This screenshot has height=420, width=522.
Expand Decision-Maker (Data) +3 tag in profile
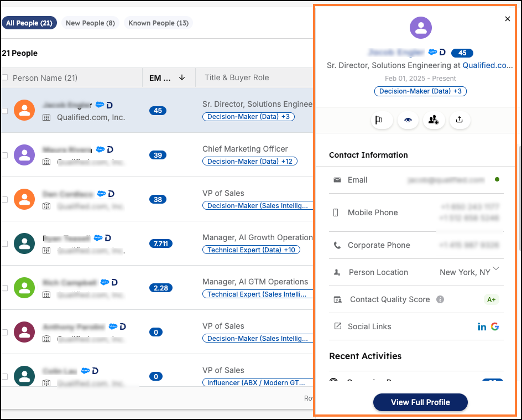(420, 91)
